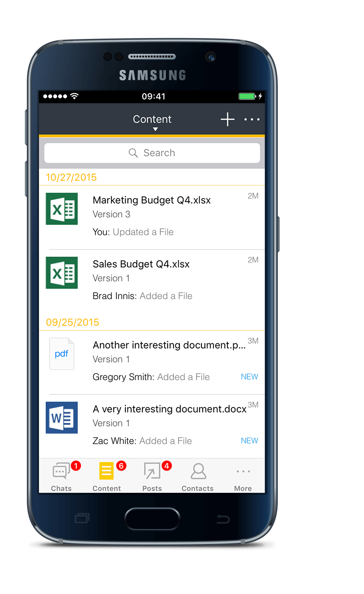Viewport: 364px width, 594px height.
Task: Open the Word document icon
Action: (62, 418)
